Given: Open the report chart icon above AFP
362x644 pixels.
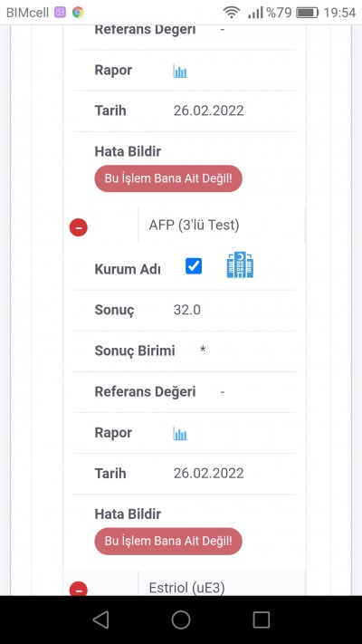Looking at the screenshot, I should pos(180,71).
